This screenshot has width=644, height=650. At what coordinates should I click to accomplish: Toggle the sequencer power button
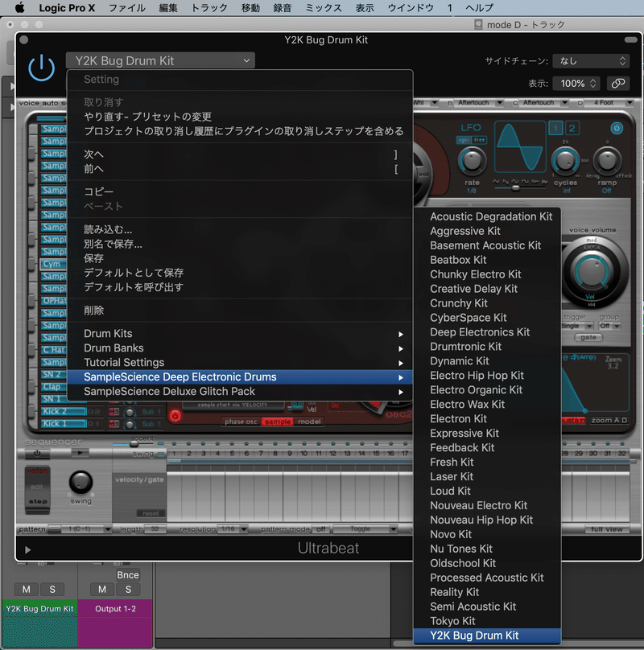[37, 454]
